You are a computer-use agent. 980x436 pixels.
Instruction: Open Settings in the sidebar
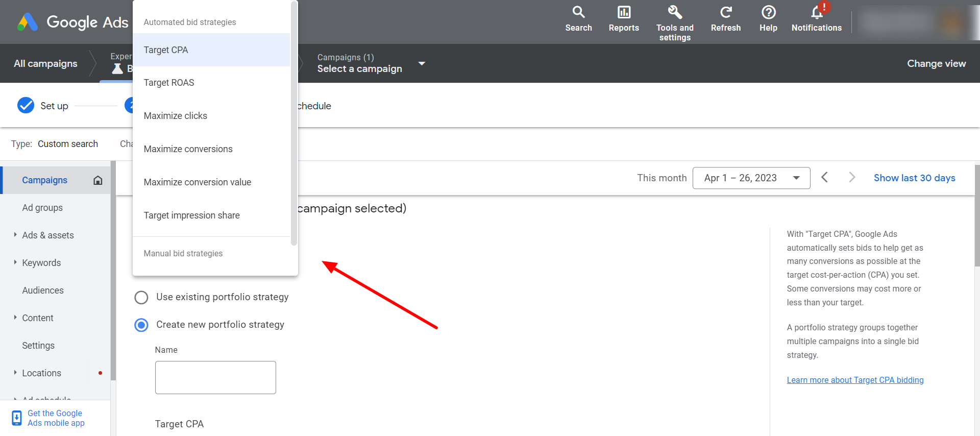click(x=38, y=346)
